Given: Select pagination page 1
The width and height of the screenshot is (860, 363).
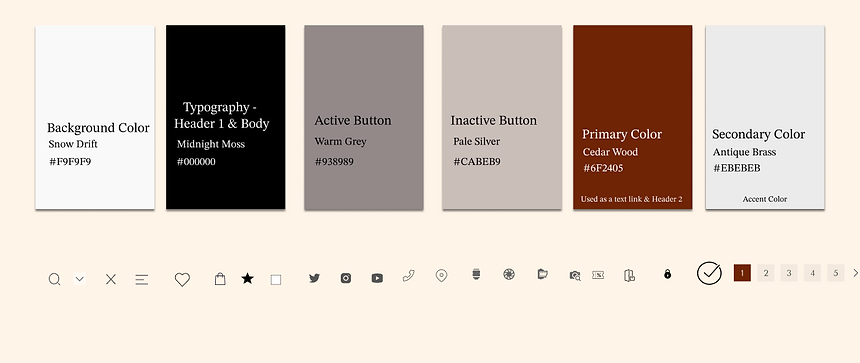Looking at the screenshot, I should click(742, 273).
